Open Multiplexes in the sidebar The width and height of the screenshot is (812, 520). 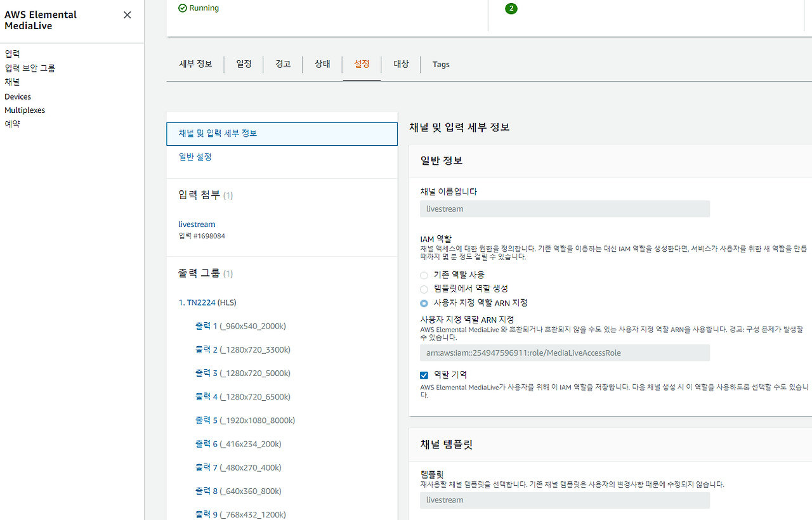(25, 110)
